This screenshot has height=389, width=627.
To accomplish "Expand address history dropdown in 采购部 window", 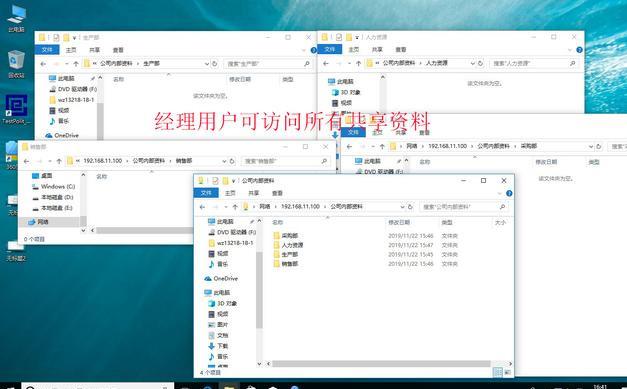I will click(x=591, y=146).
